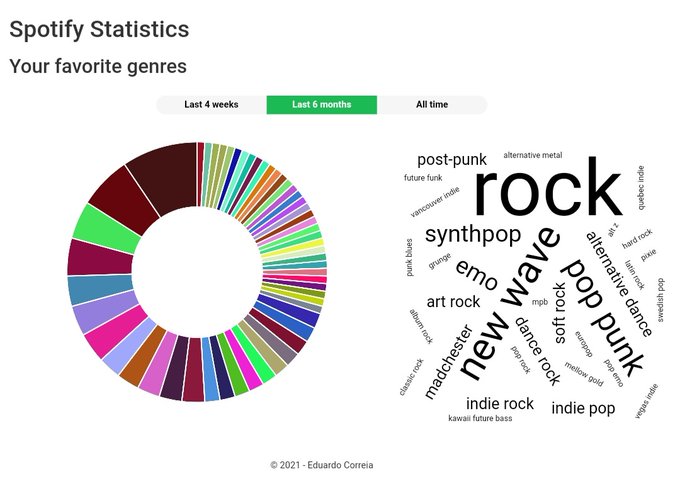This screenshot has width=680, height=484.
Task: Click the album rock genre word
Action: [x=421, y=327]
